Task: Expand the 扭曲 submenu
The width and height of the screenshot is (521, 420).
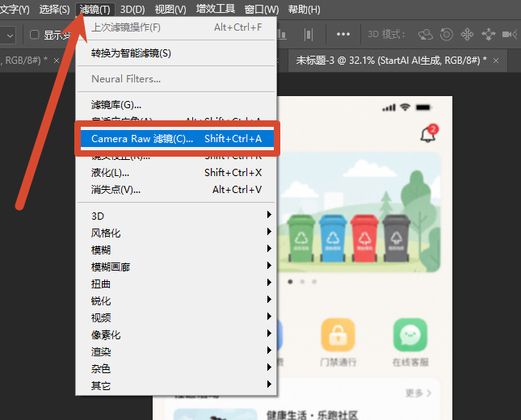Action: tap(176, 284)
